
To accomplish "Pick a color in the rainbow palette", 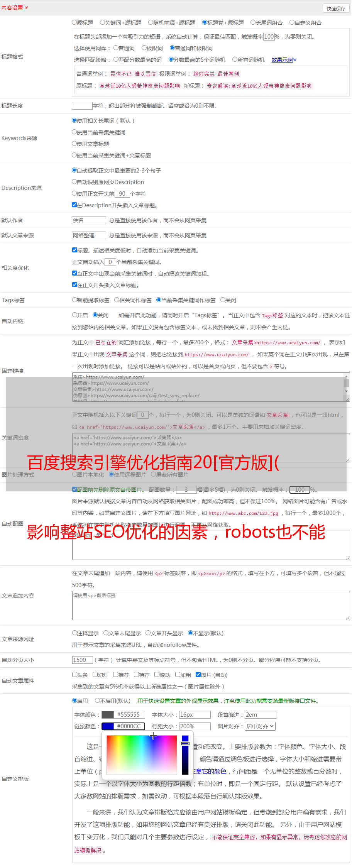I will pos(142,755).
